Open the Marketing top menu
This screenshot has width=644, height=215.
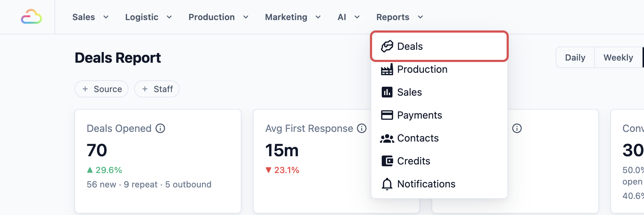(x=293, y=17)
